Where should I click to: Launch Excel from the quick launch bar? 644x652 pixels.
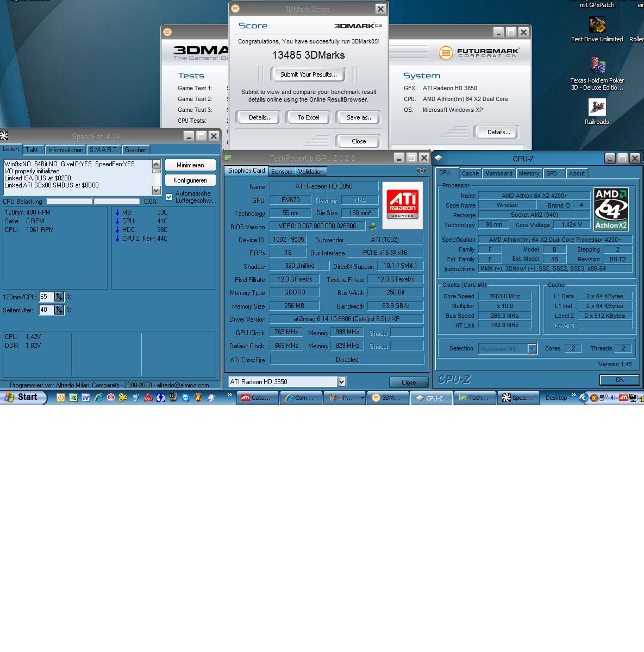coord(73,398)
